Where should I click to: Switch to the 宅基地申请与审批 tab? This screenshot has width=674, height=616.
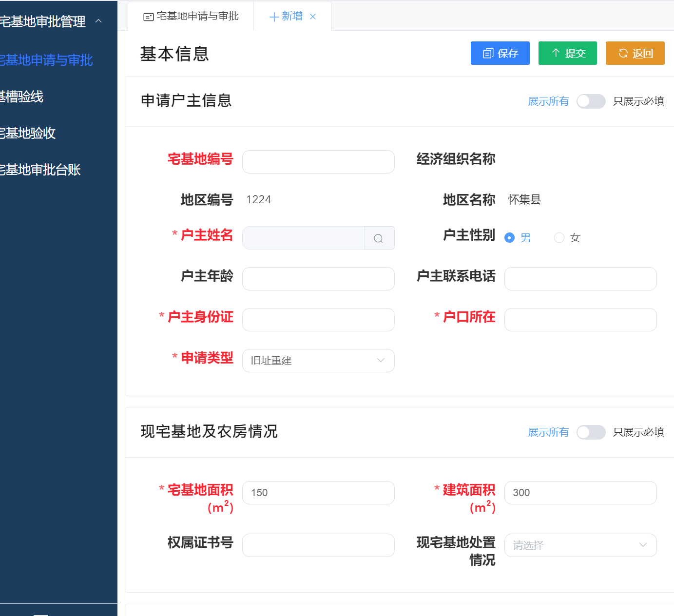pos(191,17)
